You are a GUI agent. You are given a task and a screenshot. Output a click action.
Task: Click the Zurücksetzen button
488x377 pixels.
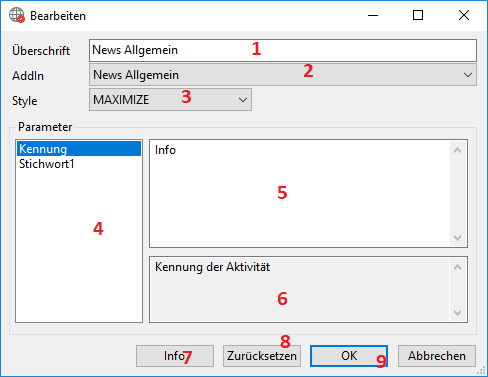click(262, 356)
